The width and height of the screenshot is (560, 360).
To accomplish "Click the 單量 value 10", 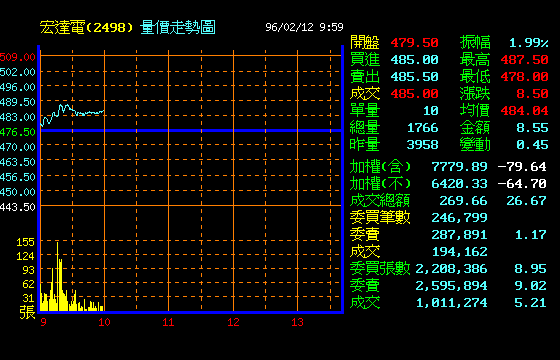I will pyautogui.click(x=431, y=110).
